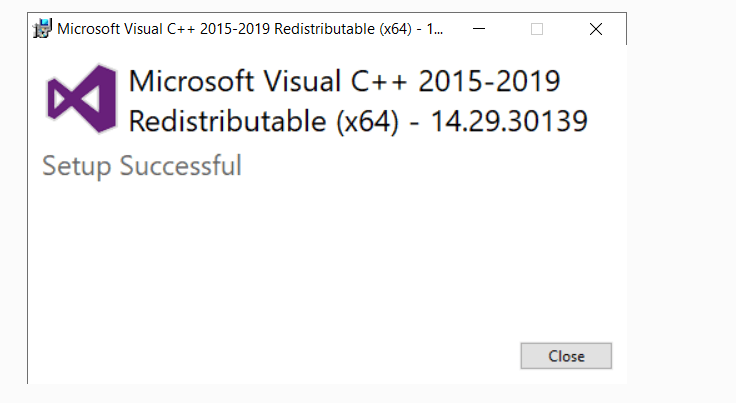
Task: Click "Microsoft Visual C++ 2015-2019" heading line
Action: coord(345,81)
